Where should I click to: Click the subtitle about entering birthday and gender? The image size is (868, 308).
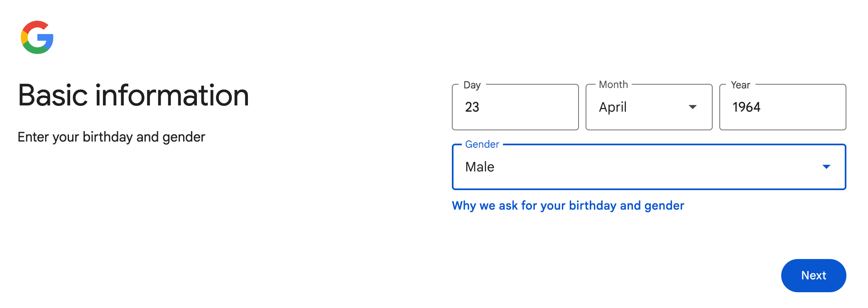111,137
